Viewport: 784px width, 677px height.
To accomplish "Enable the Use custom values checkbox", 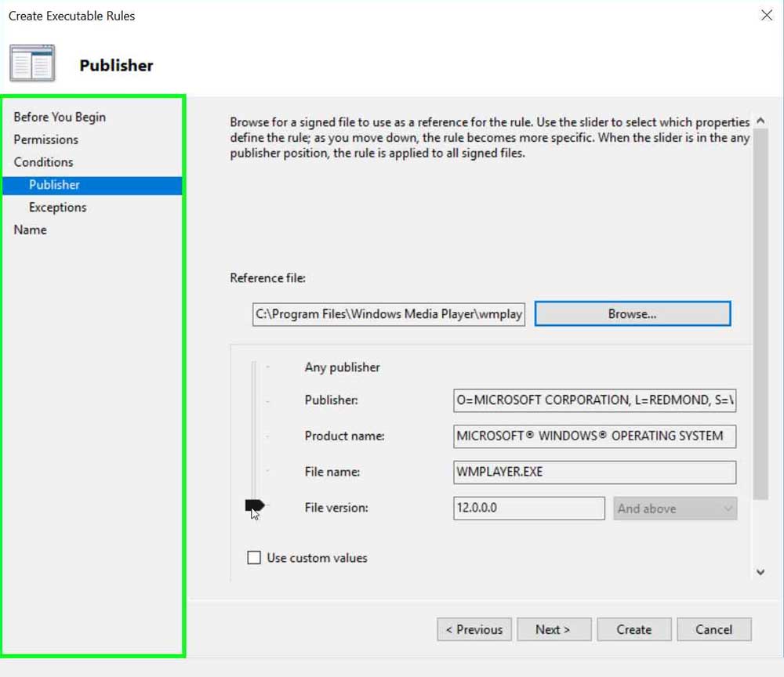I will [254, 558].
